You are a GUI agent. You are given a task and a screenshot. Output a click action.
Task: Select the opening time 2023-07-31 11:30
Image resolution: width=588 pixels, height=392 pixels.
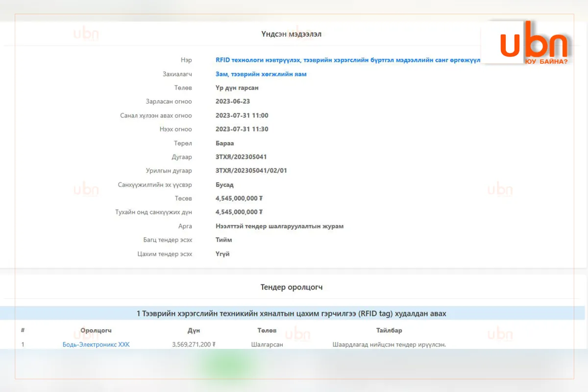point(242,129)
